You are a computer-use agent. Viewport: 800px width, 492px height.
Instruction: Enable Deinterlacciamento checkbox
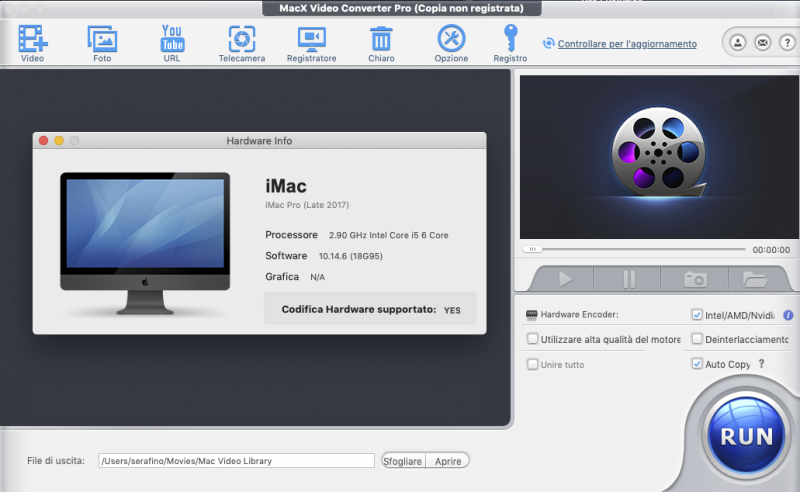click(x=696, y=339)
